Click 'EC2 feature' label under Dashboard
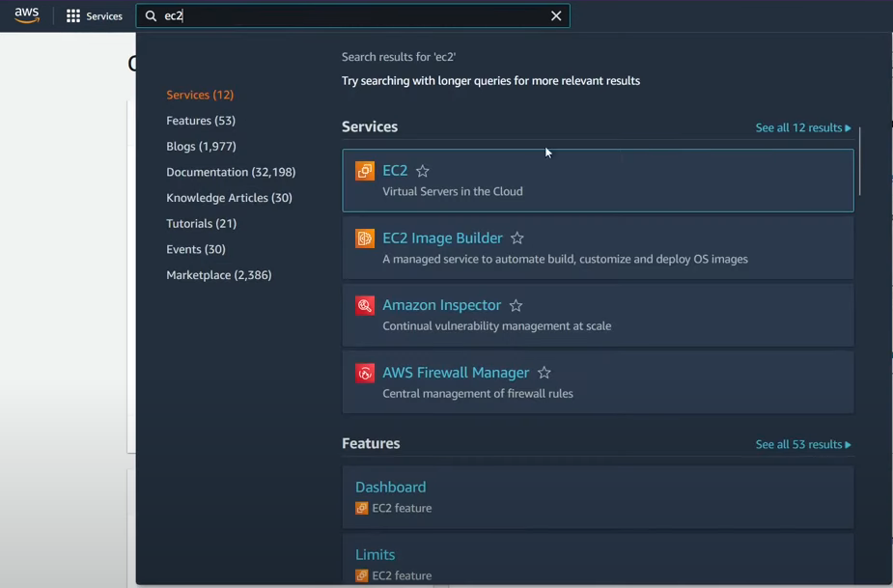Image resolution: width=893 pixels, height=588 pixels. click(402, 508)
